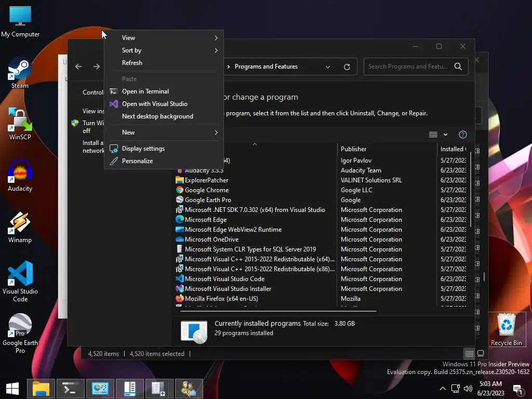
Task: Open Terminal from the taskbar
Action: click(x=70, y=389)
